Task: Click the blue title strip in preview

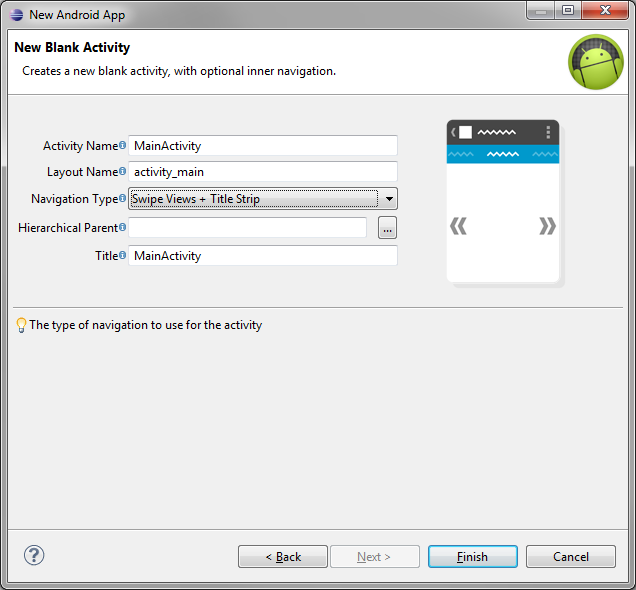Action: click(503, 154)
